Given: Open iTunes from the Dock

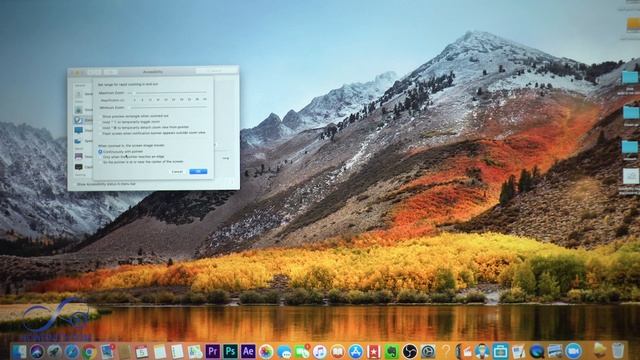Looking at the screenshot, I should (x=320, y=351).
